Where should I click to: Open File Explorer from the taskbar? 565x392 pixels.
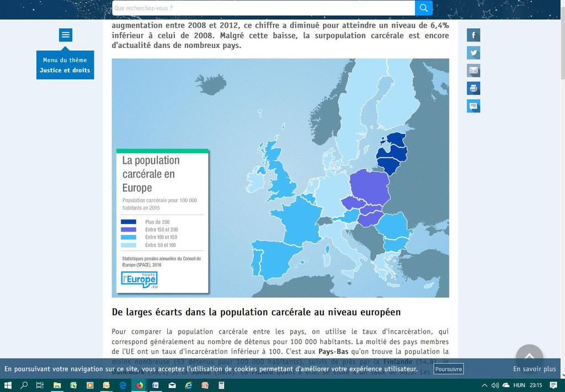pyautogui.click(x=57, y=385)
